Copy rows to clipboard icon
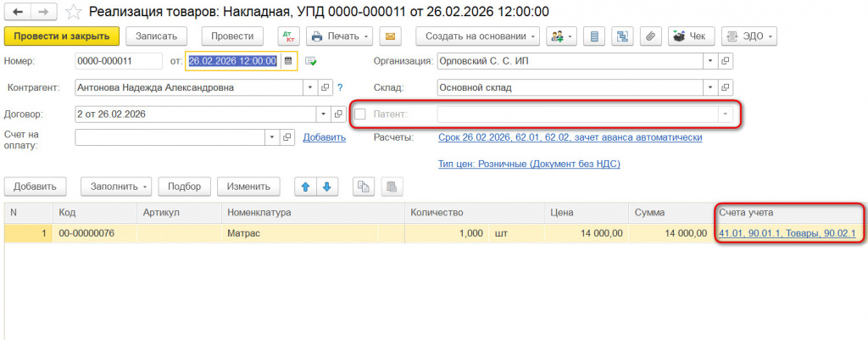868x340 pixels. 364,187
